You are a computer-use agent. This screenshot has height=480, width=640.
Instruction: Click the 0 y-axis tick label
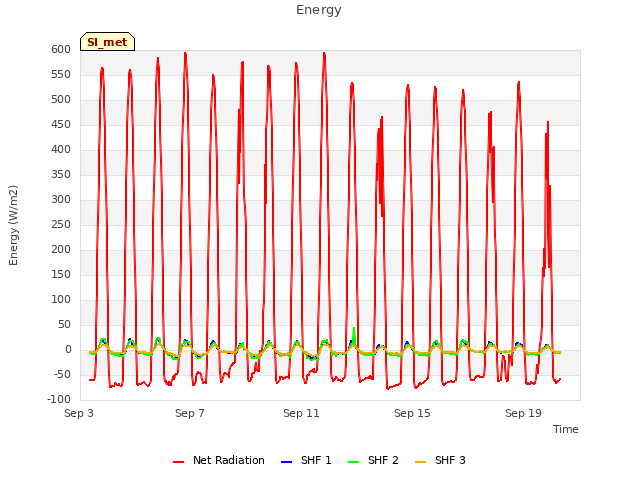(x=68, y=350)
